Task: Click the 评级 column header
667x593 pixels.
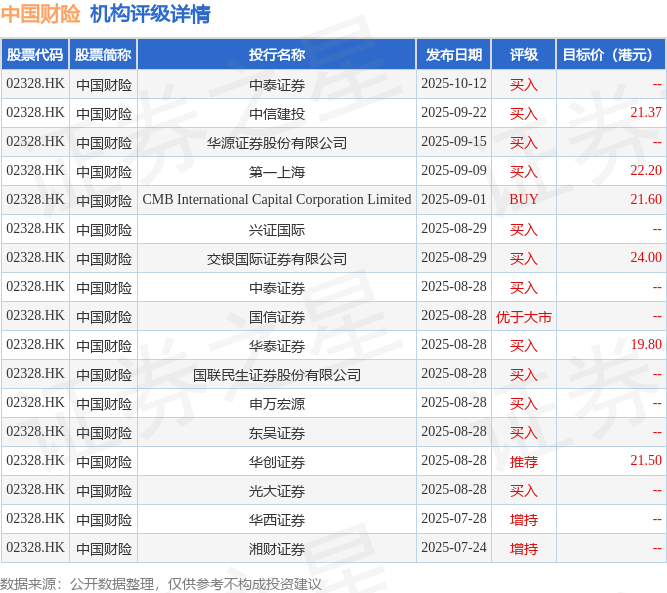Action: [524, 54]
